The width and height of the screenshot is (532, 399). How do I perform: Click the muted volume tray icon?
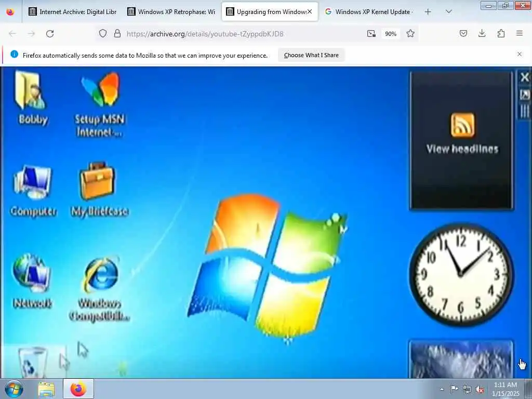(480, 389)
